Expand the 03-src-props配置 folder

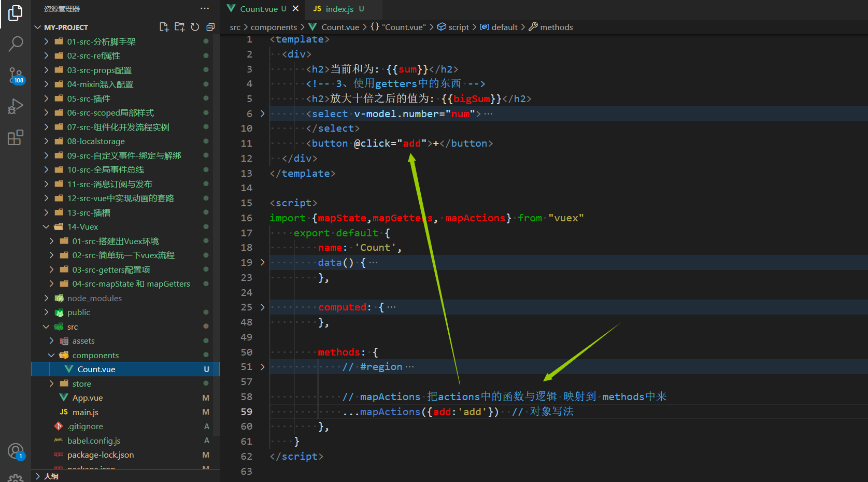(46, 70)
